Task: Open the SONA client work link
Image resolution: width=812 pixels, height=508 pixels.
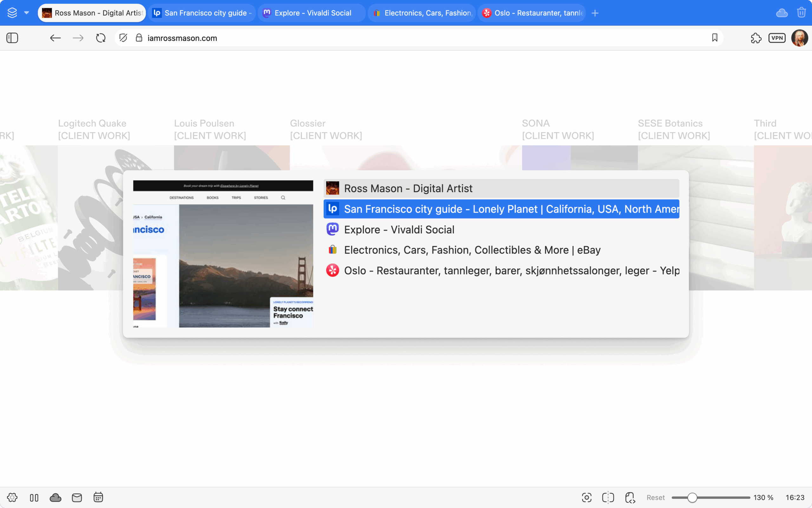Action: [558, 129]
